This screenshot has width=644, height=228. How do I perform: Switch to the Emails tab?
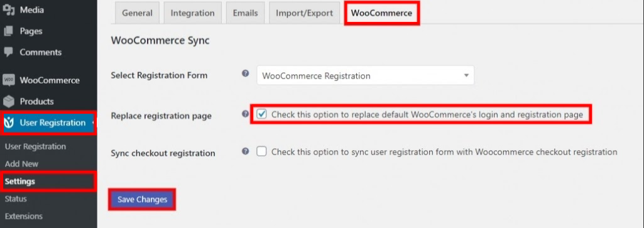coord(245,13)
